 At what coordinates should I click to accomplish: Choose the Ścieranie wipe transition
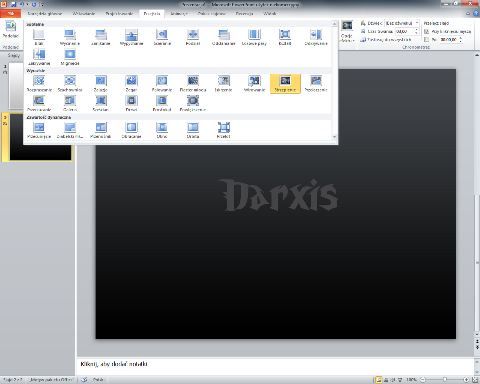tap(162, 37)
